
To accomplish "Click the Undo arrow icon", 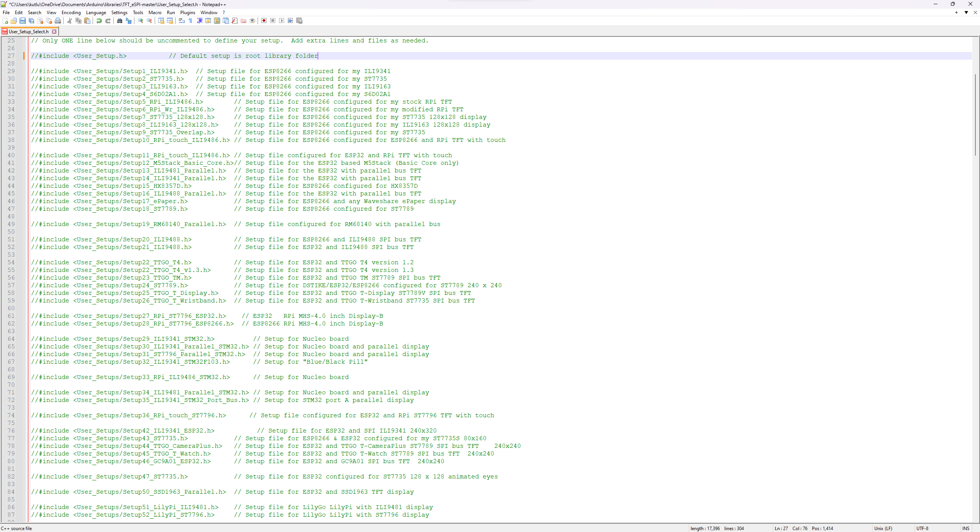I will click(x=99, y=21).
